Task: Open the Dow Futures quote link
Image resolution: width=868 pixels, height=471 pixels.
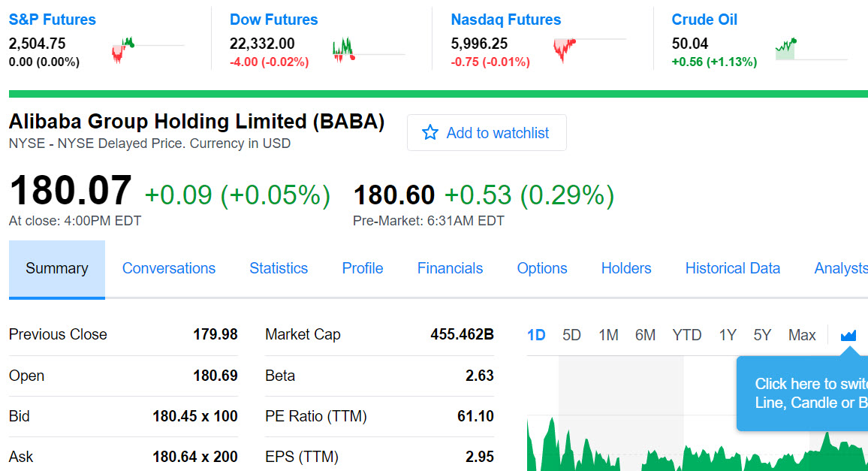Action: pyautogui.click(x=273, y=20)
